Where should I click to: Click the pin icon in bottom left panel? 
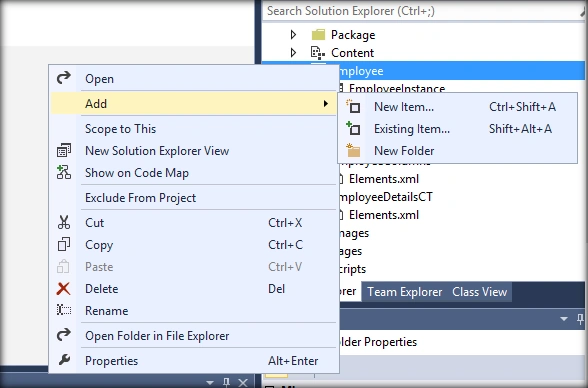click(x=226, y=382)
